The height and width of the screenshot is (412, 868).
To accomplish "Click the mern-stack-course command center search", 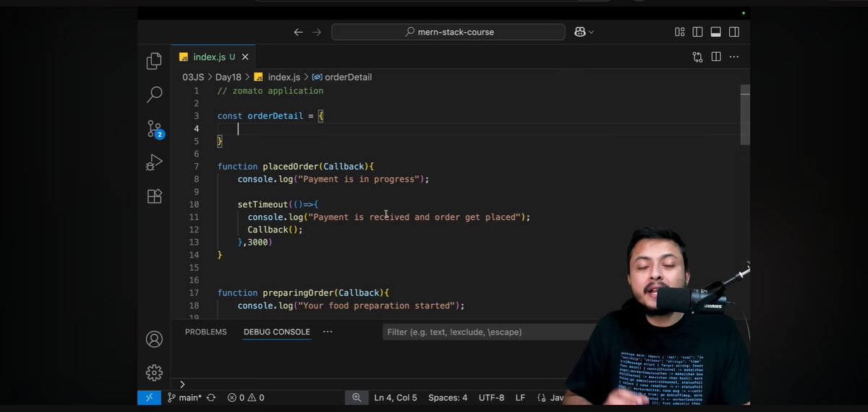I will click(448, 32).
